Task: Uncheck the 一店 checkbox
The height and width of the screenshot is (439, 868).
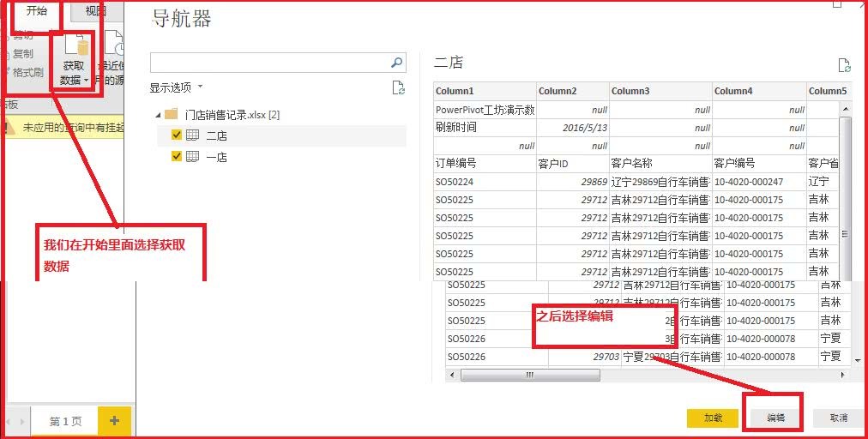Action: [x=177, y=157]
